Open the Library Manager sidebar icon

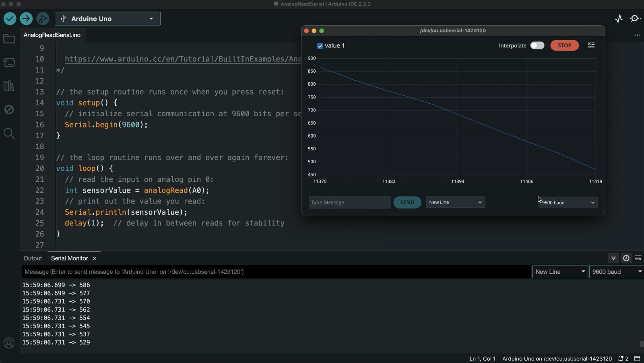coord(9,86)
